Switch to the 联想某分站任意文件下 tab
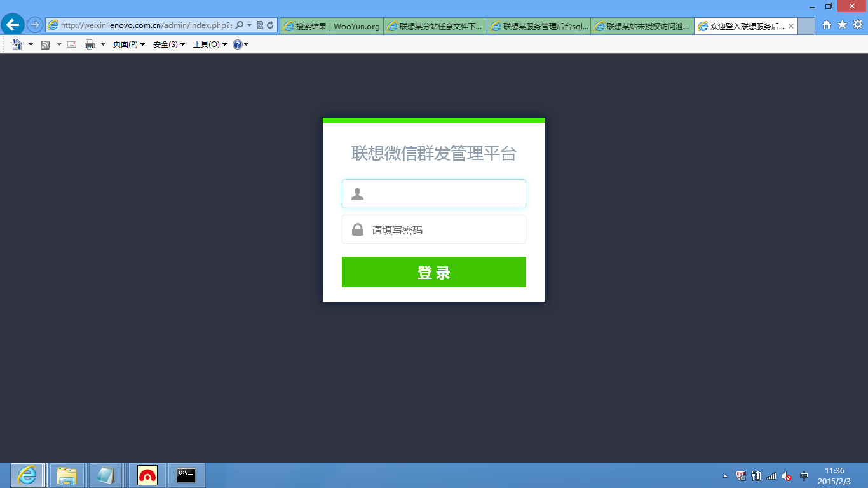 pyautogui.click(x=435, y=26)
